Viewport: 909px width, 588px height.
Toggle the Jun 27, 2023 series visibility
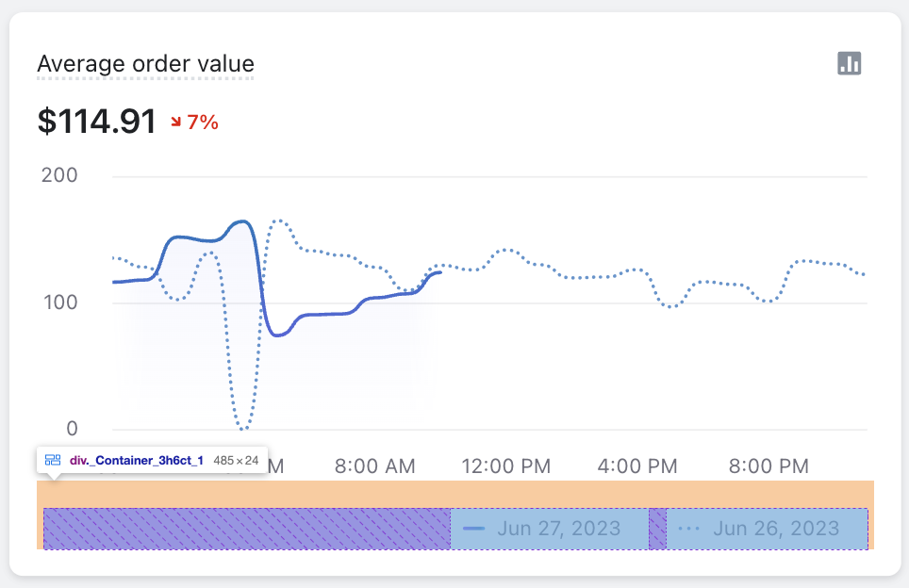[550, 529]
